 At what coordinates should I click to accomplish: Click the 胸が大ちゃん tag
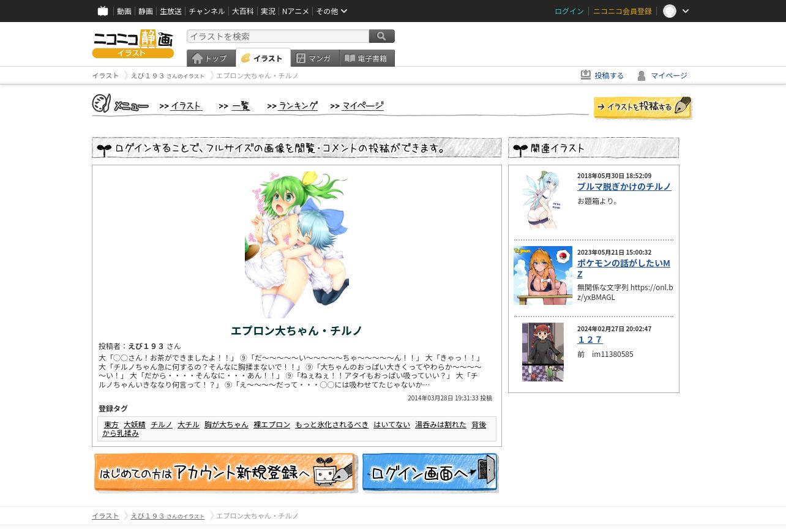(x=226, y=424)
